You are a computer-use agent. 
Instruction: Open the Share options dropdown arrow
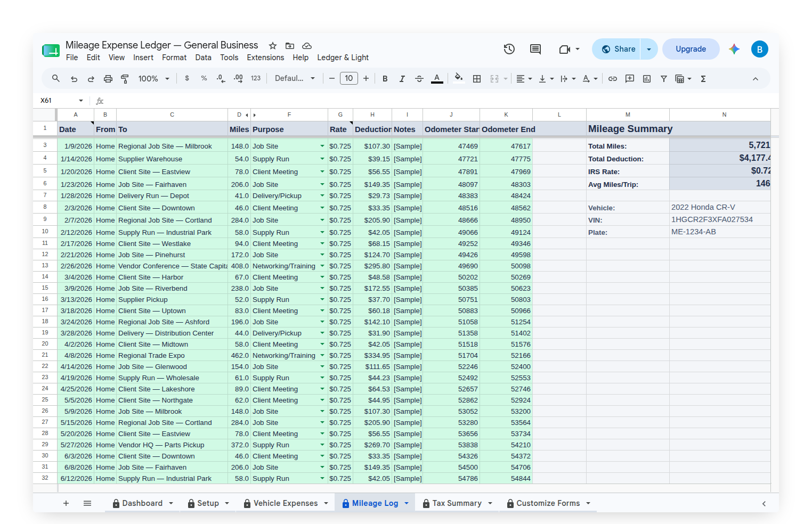[x=649, y=49]
